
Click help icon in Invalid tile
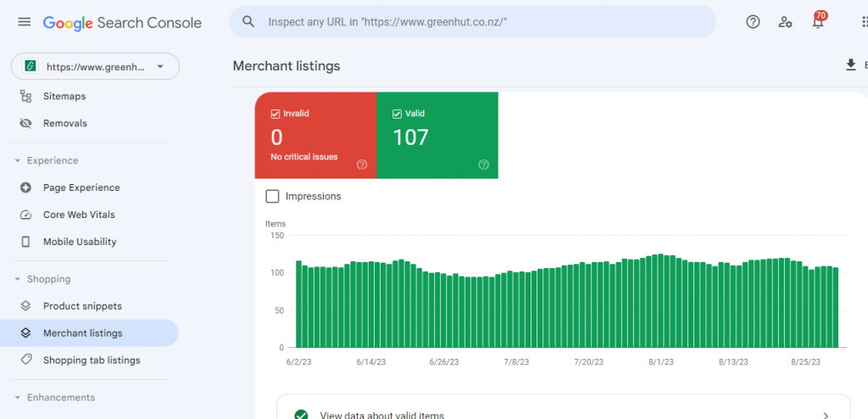[362, 165]
